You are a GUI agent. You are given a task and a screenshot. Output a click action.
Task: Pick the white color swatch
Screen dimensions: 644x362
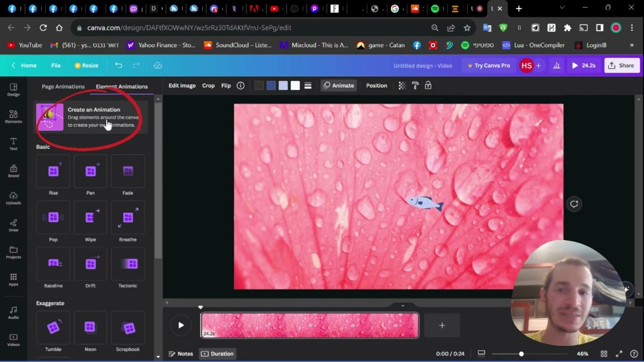(x=295, y=85)
